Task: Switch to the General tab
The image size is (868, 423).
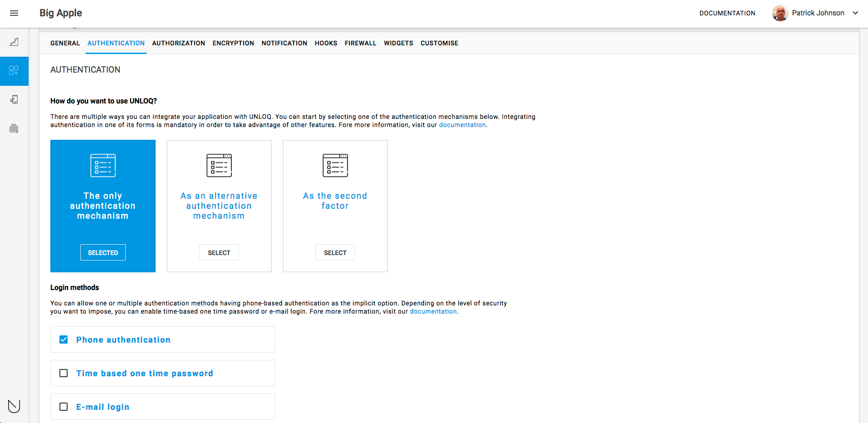Action: [x=65, y=43]
